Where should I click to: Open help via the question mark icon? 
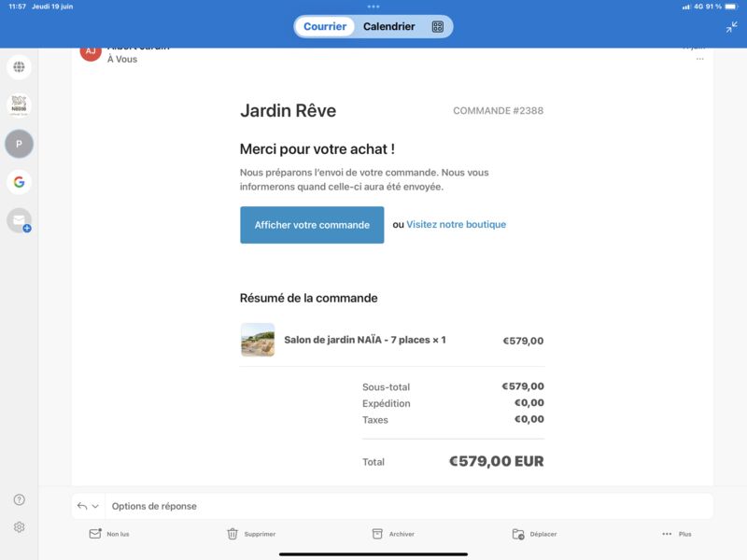coord(19,499)
